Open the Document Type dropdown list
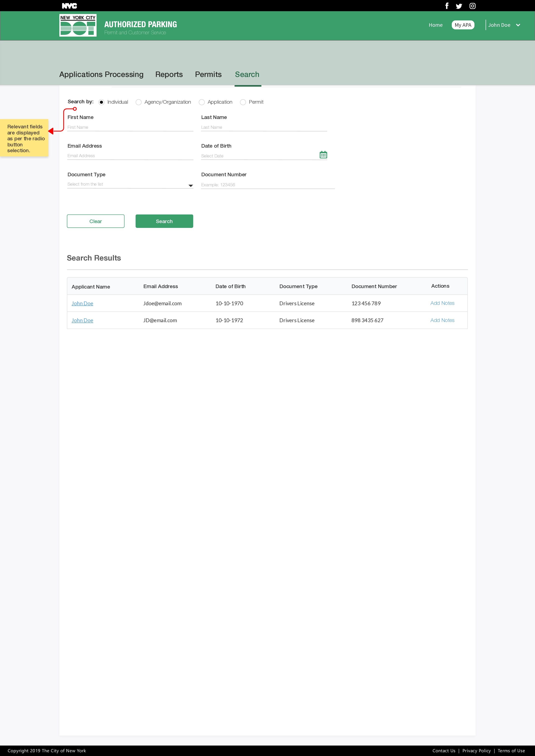 click(190, 185)
